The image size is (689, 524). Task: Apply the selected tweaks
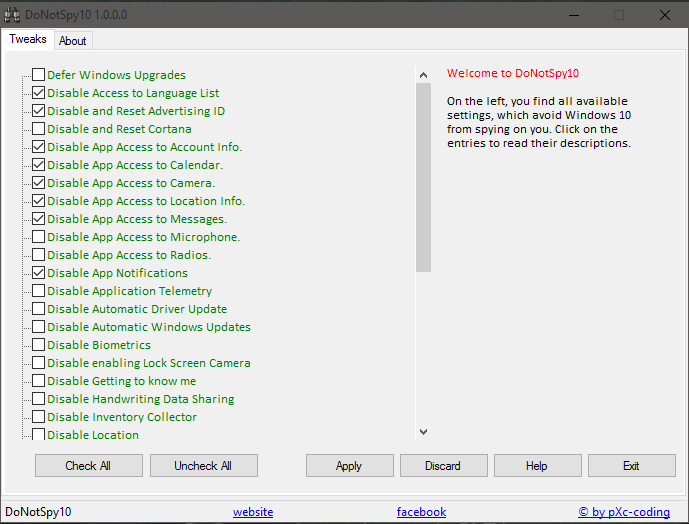(x=350, y=466)
